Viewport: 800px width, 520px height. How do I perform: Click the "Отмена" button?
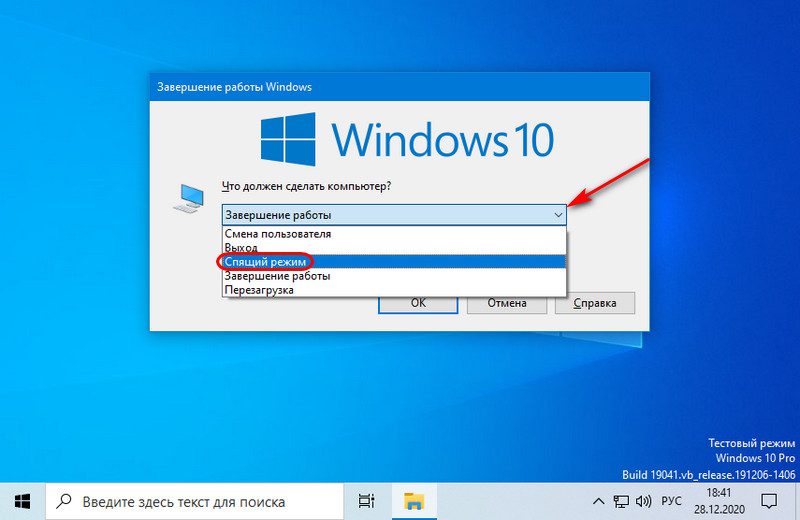point(507,303)
